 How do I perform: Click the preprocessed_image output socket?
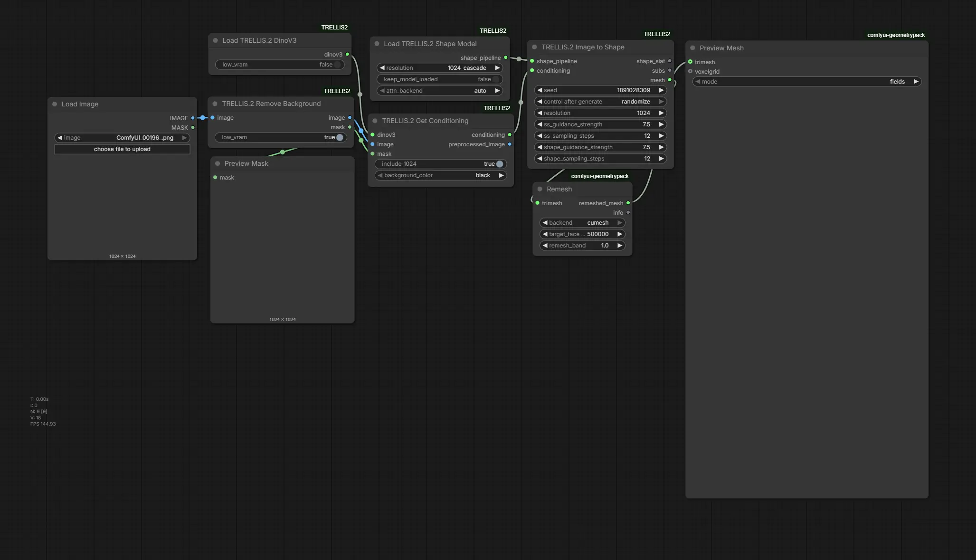coord(510,144)
